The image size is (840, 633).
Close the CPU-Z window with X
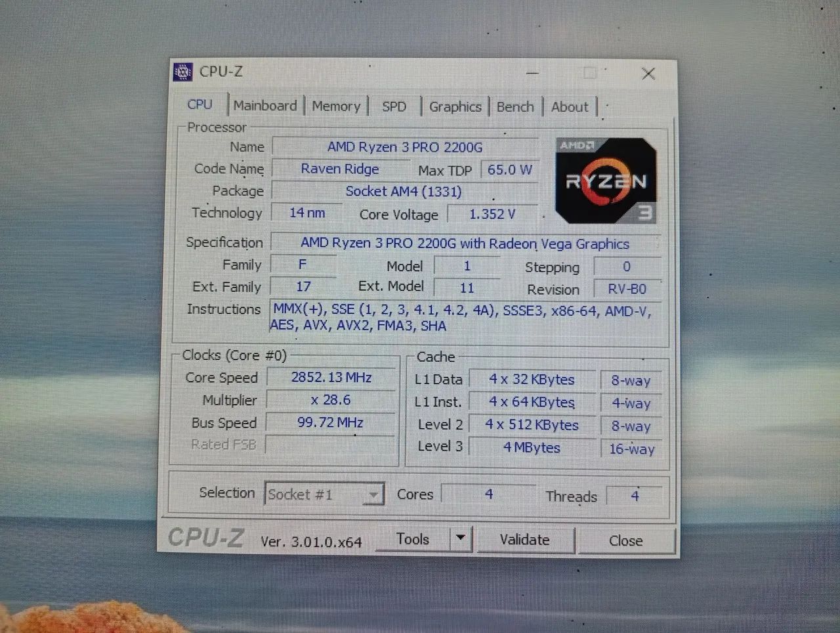648,74
